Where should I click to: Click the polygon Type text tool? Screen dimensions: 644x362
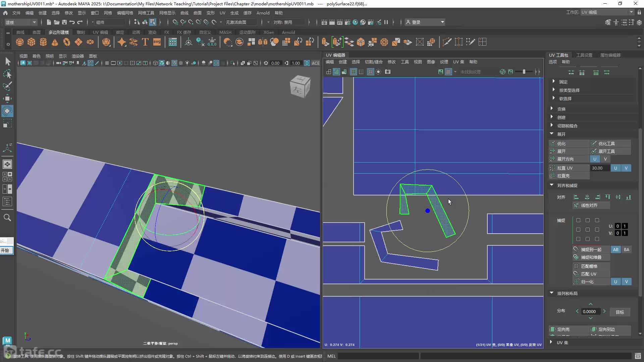point(145,42)
